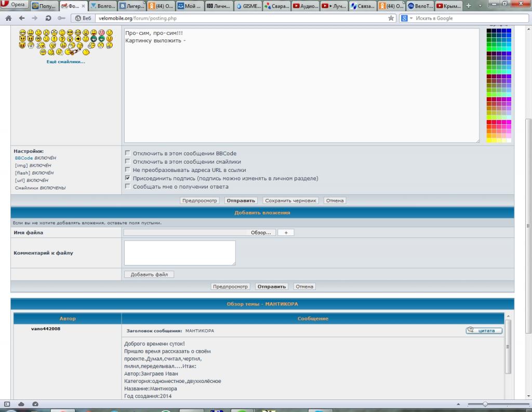532x412 pixels.
Task: Reload the current page
Action: pos(48,18)
